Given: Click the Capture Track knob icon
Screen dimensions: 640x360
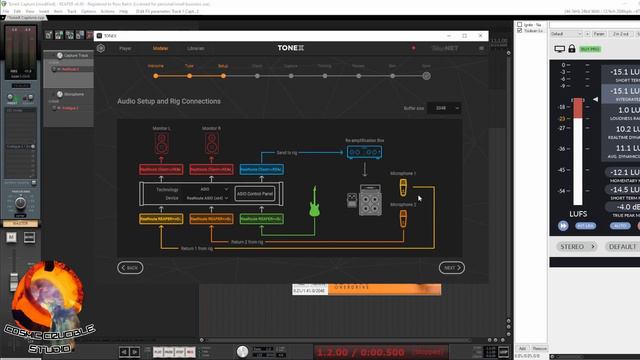Looking at the screenshot, I should [60, 55].
